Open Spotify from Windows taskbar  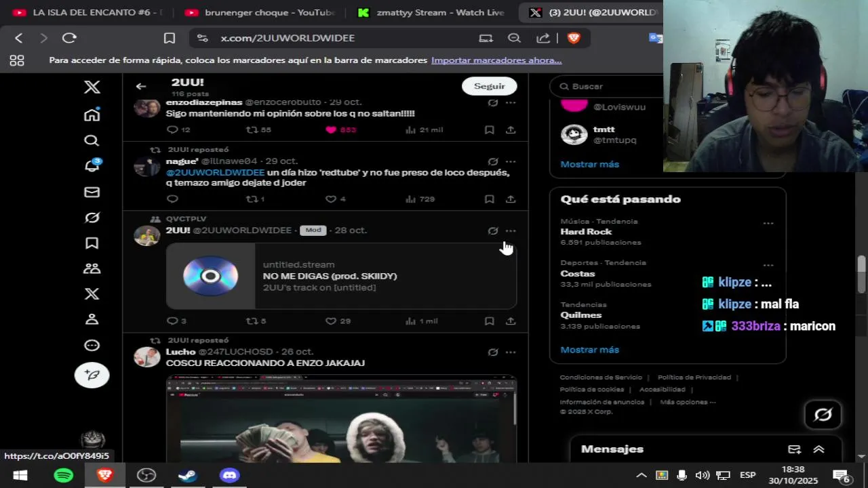(63, 475)
